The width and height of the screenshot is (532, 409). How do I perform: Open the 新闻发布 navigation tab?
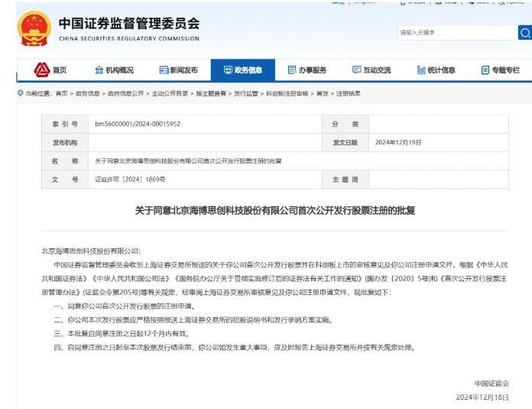(178, 70)
